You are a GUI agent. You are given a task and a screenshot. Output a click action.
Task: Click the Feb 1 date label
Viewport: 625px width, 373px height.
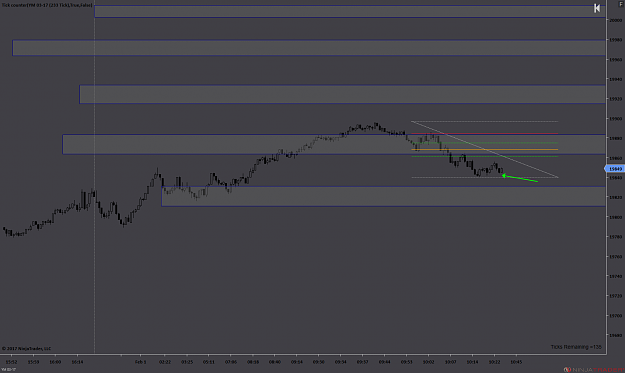click(141, 362)
